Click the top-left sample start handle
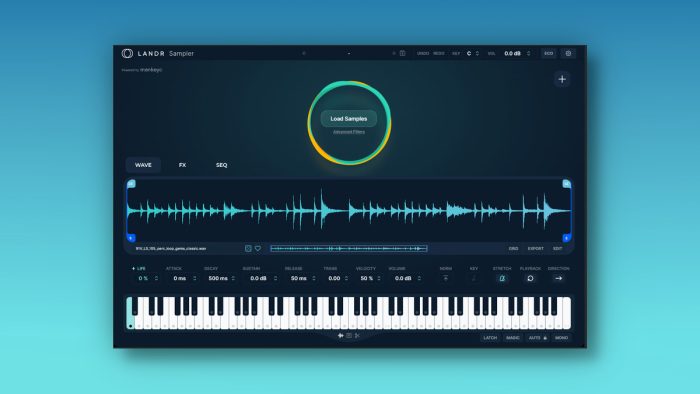This screenshot has height=394, width=700. tap(131, 183)
